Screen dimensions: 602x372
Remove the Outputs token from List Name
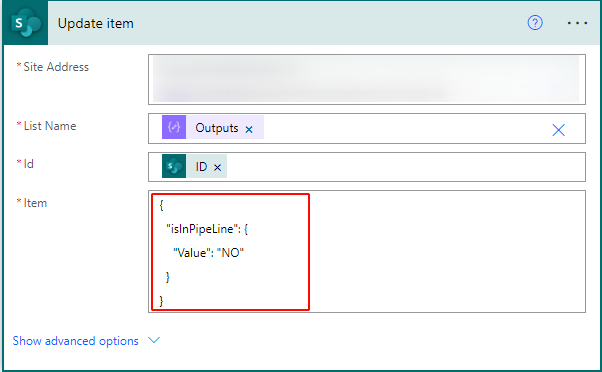click(x=249, y=129)
